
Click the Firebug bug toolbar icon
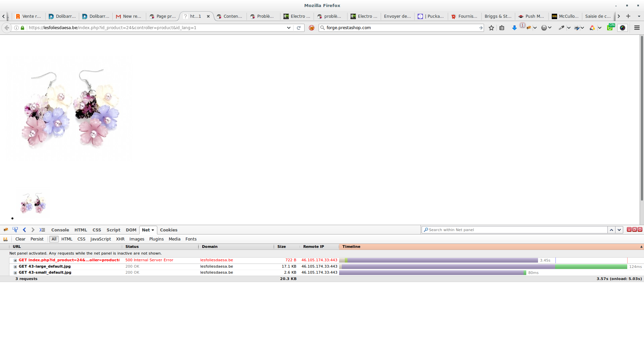click(528, 28)
